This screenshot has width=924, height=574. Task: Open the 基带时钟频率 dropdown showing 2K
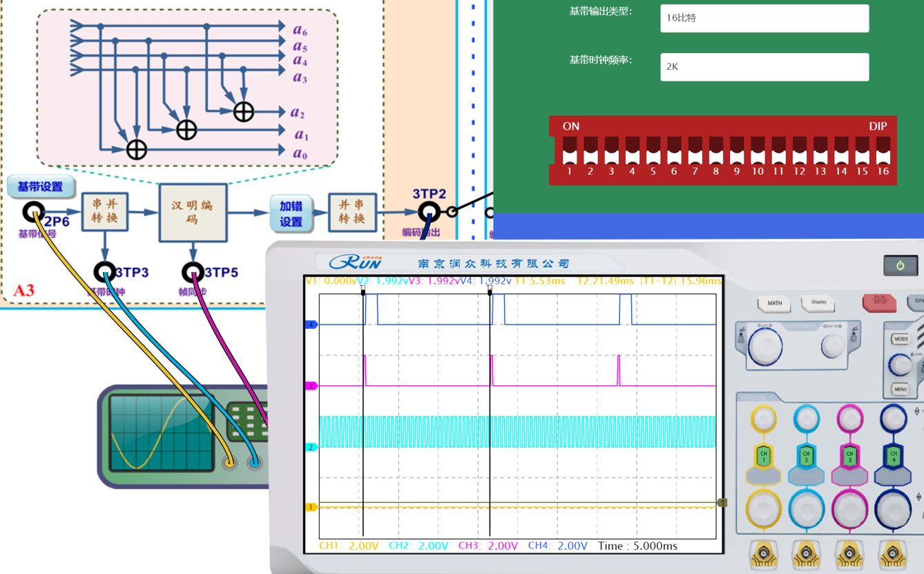[x=764, y=67]
